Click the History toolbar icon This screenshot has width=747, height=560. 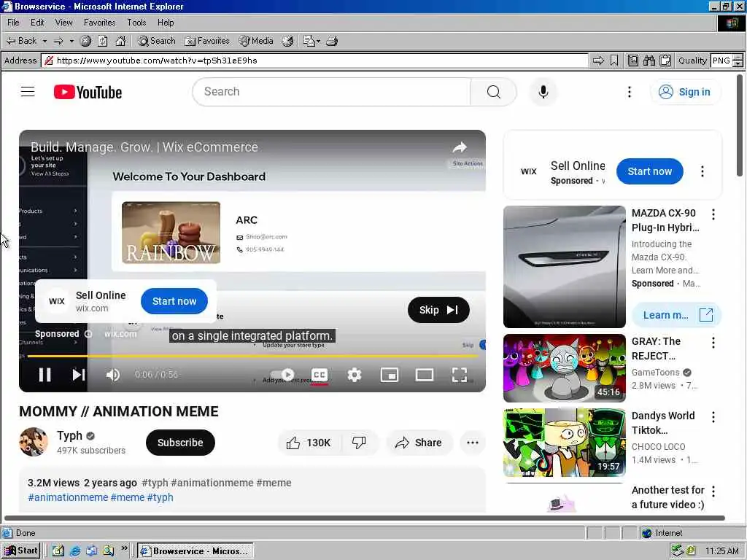[x=287, y=41]
